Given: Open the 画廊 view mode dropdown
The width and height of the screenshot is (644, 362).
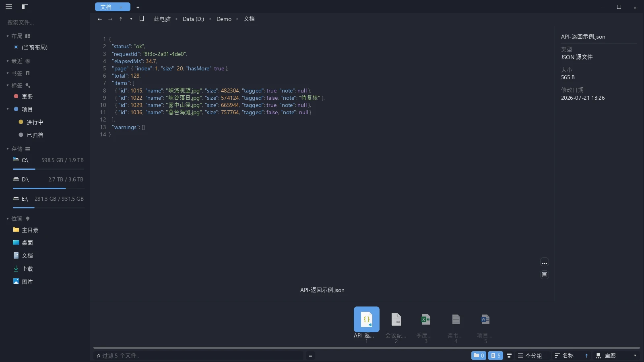Looking at the screenshot, I should [x=616, y=356].
